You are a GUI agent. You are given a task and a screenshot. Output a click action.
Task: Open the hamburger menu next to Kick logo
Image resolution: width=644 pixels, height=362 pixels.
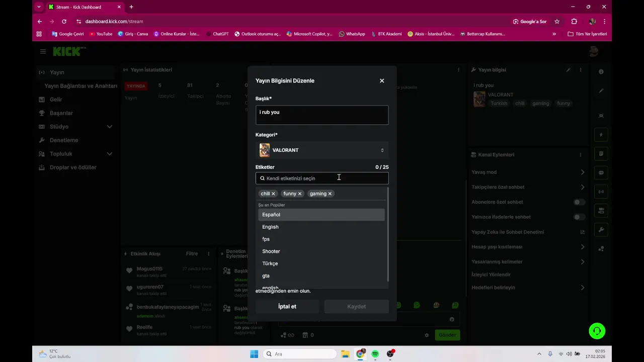[x=43, y=51]
